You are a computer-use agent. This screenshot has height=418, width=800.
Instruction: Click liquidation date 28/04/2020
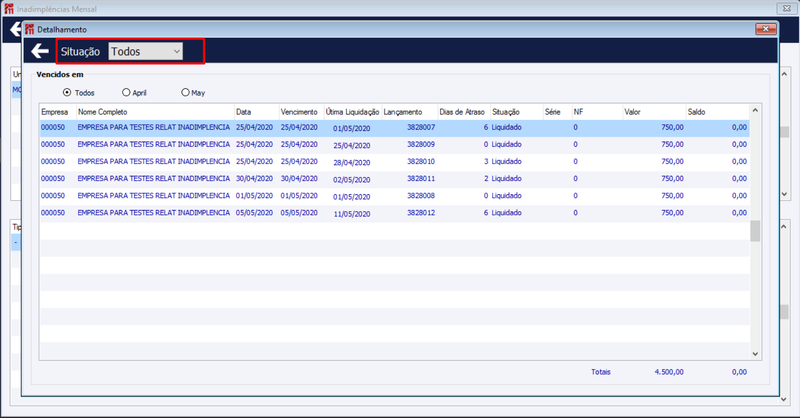click(352, 163)
